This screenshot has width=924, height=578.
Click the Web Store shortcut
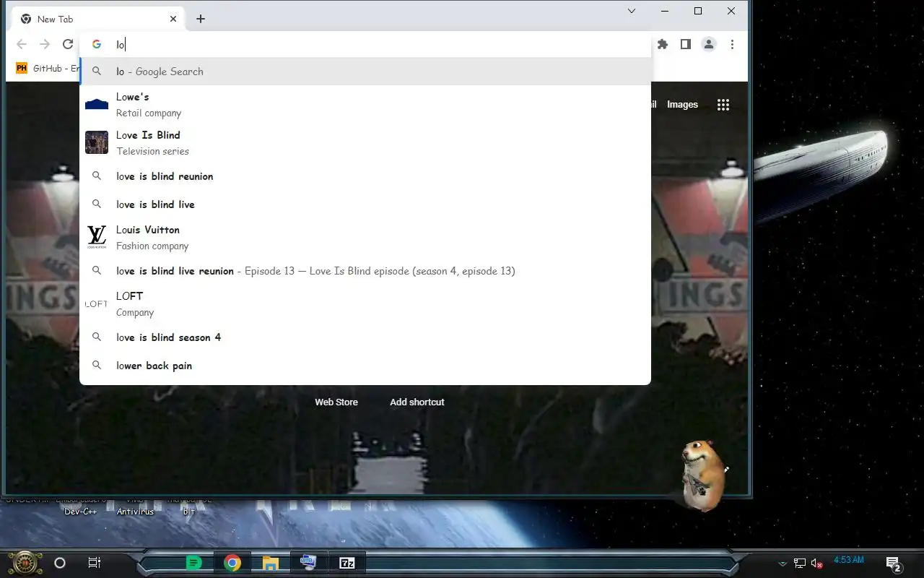coord(336,402)
